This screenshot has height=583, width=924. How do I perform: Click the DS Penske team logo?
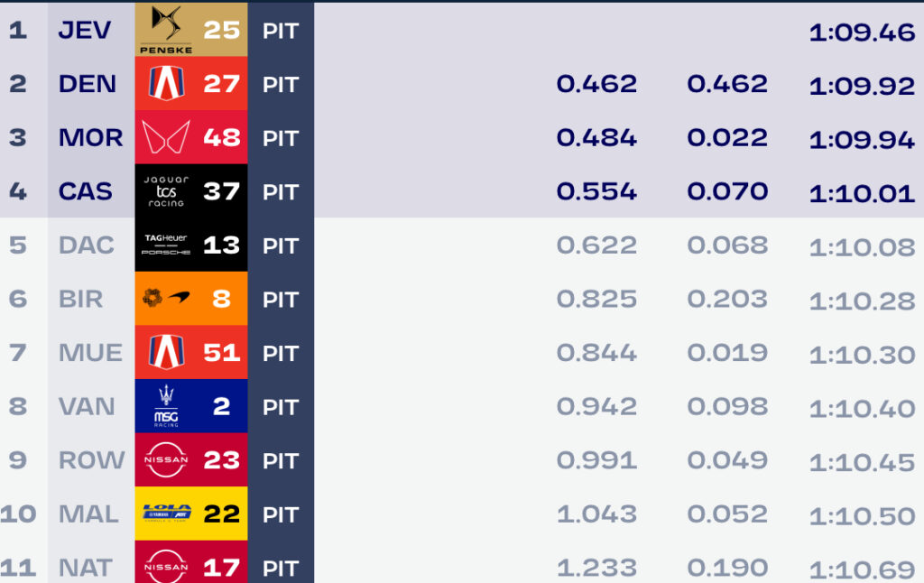[166, 31]
